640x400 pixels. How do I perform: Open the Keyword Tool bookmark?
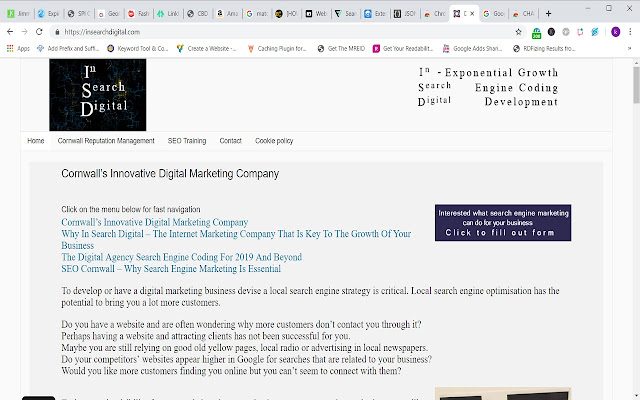click(x=138, y=49)
